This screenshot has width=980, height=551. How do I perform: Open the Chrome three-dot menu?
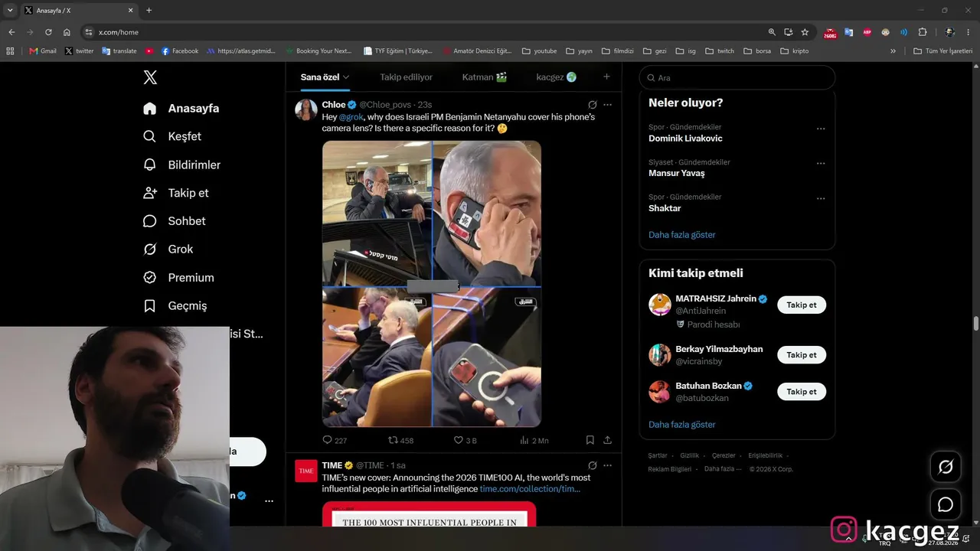969,32
